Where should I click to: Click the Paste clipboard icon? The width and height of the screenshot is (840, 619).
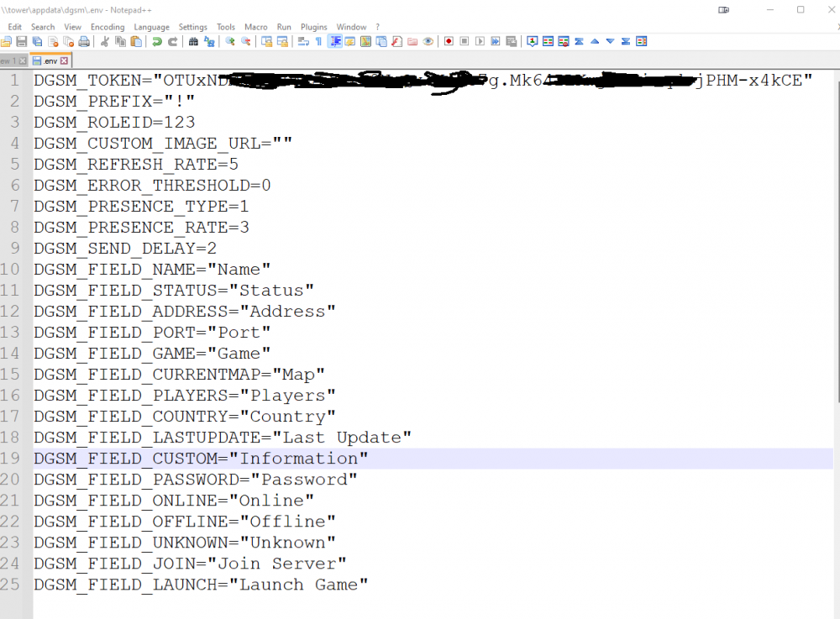pyautogui.click(x=136, y=42)
